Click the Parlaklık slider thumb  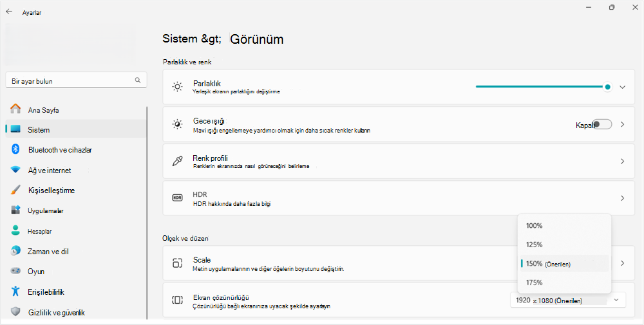point(607,87)
